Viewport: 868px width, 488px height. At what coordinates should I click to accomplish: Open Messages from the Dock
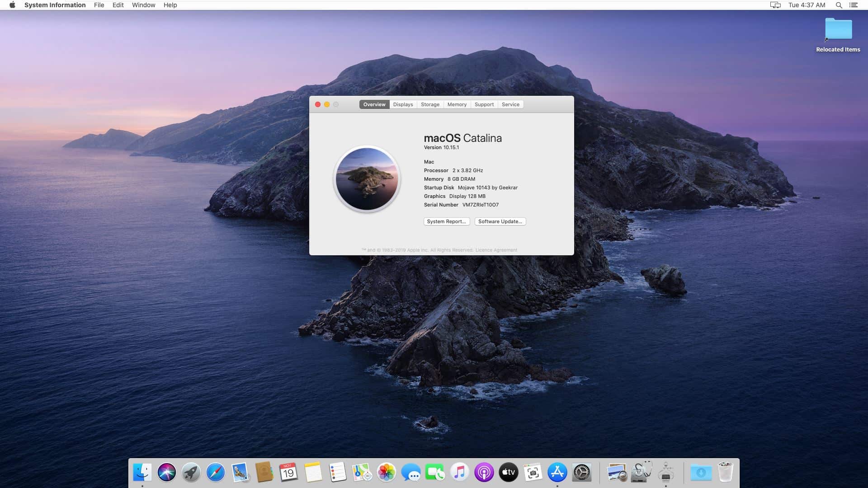(x=411, y=472)
